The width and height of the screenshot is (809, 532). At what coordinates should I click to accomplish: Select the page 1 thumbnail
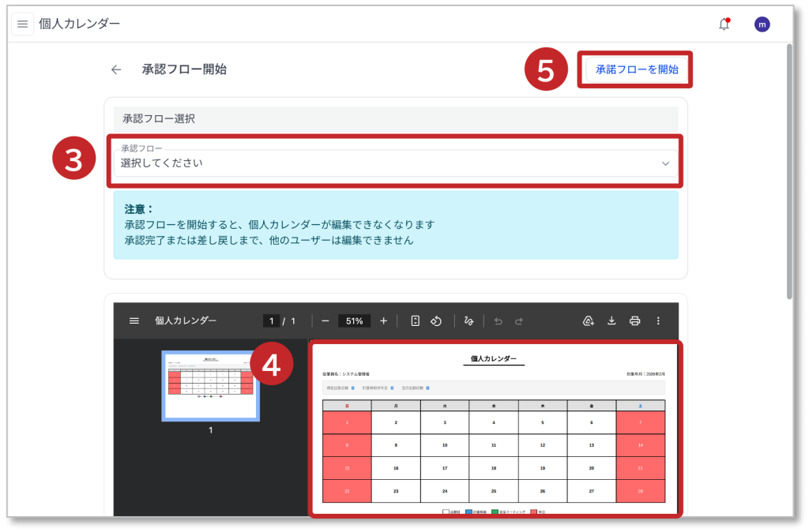click(210, 386)
